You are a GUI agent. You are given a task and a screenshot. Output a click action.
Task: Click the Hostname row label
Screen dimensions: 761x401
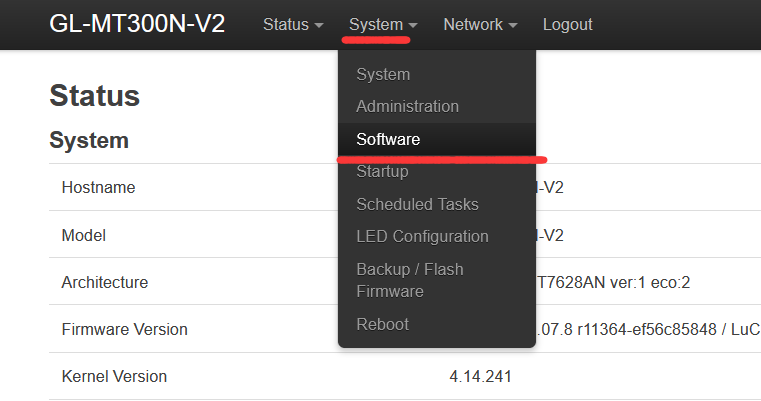[98, 187]
